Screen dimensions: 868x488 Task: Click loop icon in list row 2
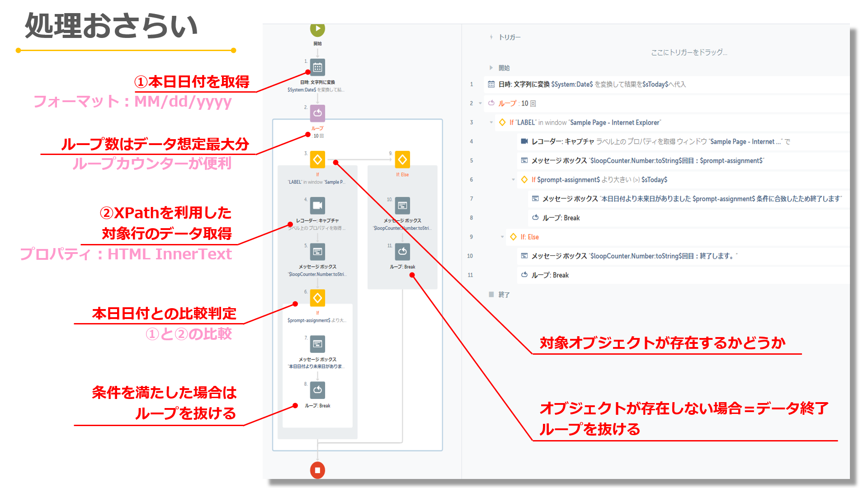pyautogui.click(x=491, y=103)
